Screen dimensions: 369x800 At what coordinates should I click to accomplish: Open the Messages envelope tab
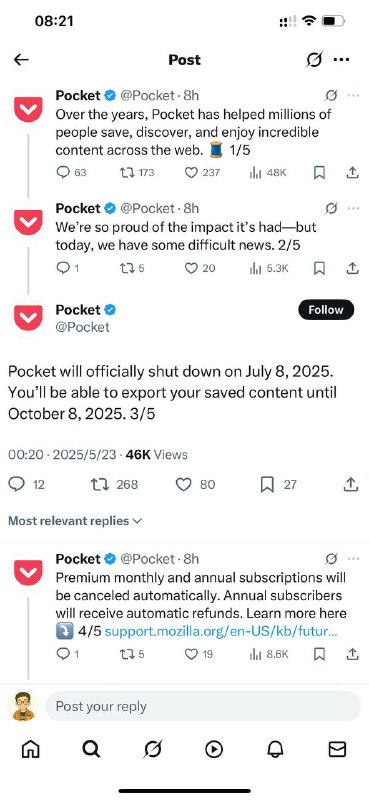click(x=337, y=749)
